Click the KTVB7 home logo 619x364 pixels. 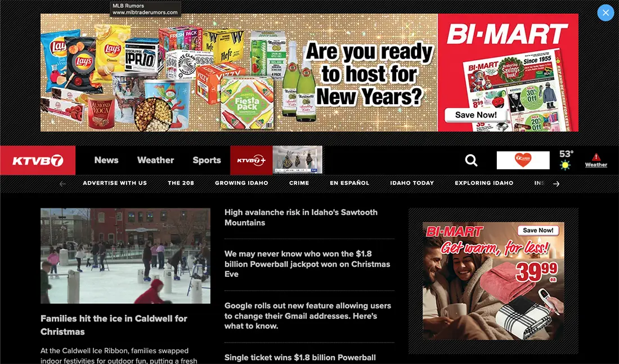(x=38, y=160)
